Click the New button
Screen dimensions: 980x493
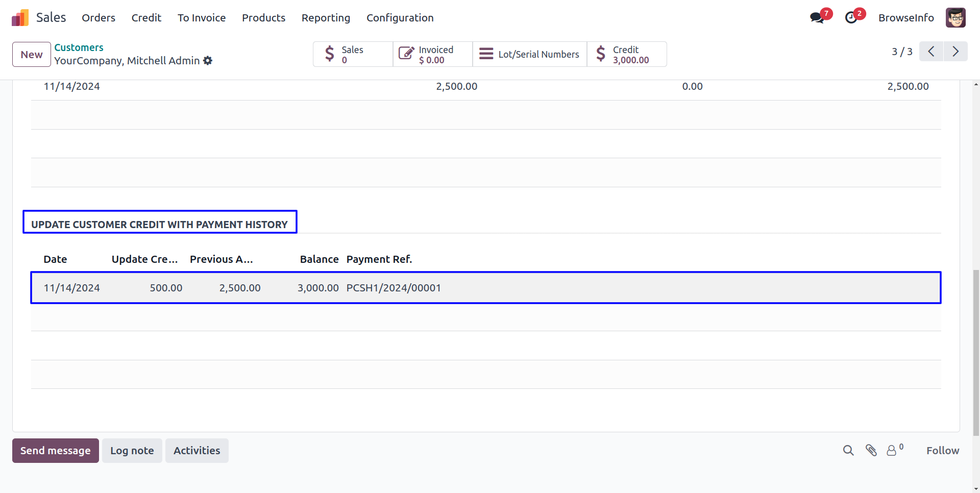32,55
